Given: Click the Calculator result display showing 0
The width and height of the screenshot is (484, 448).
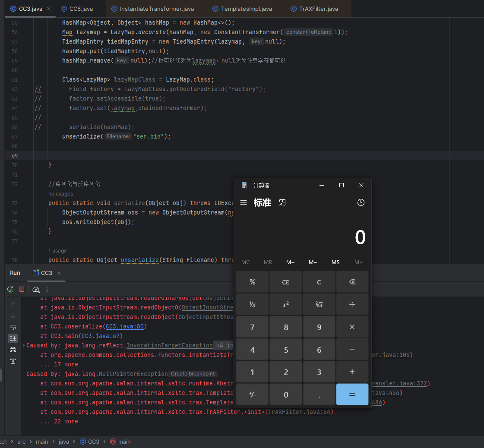Looking at the screenshot, I should click(x=360, y=237).
